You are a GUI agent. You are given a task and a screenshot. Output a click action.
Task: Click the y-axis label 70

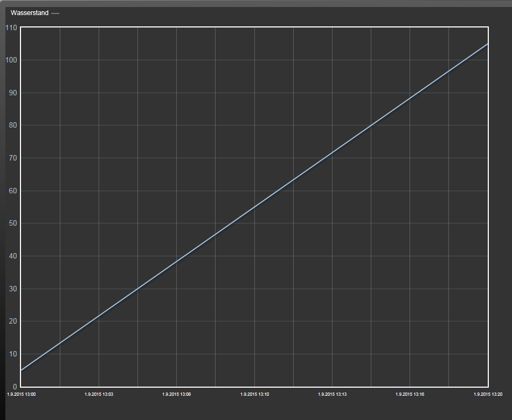[x=13, y=158]
